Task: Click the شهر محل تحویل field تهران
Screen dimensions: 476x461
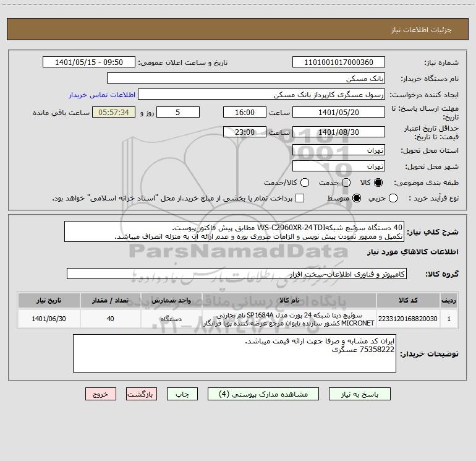Action: pyautogui.click(x=339, y=166)
